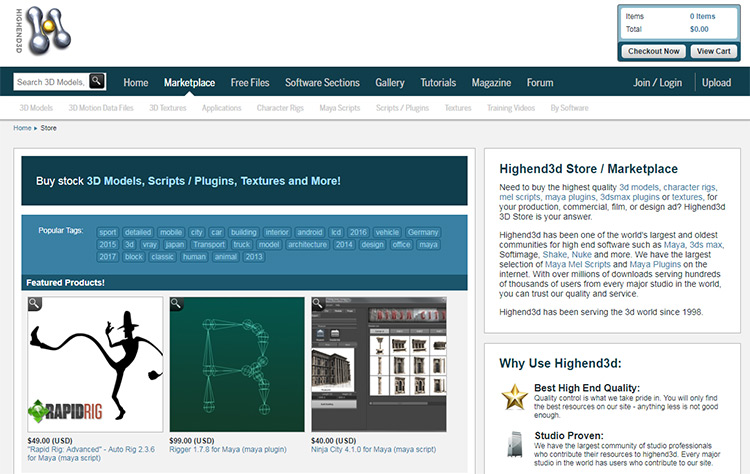Viewport: 750px width, 474px height.
Task: Go to Free Files
Action: [x=250, y=83]
